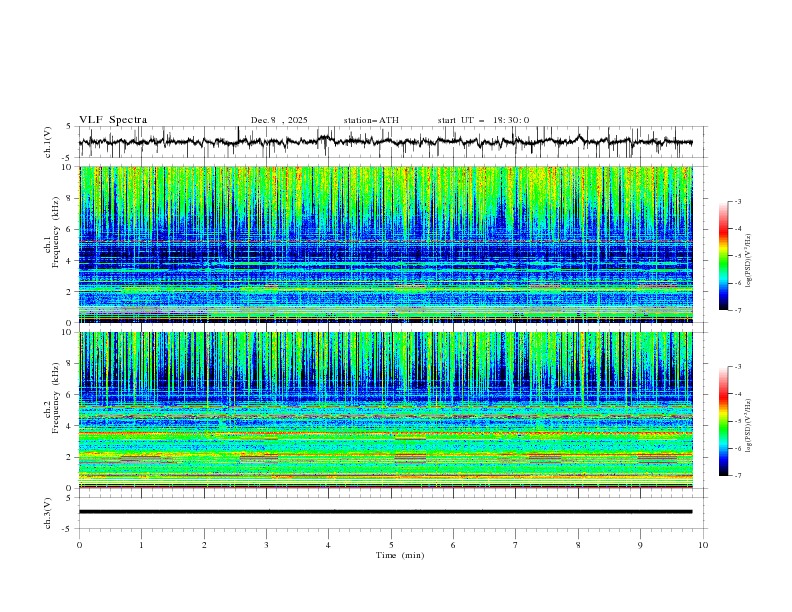Click the ch.1 'Frequency (kHz)' axis label
Image resolution: width=792 pixels, height=612 pixels.
coord(56,232)
